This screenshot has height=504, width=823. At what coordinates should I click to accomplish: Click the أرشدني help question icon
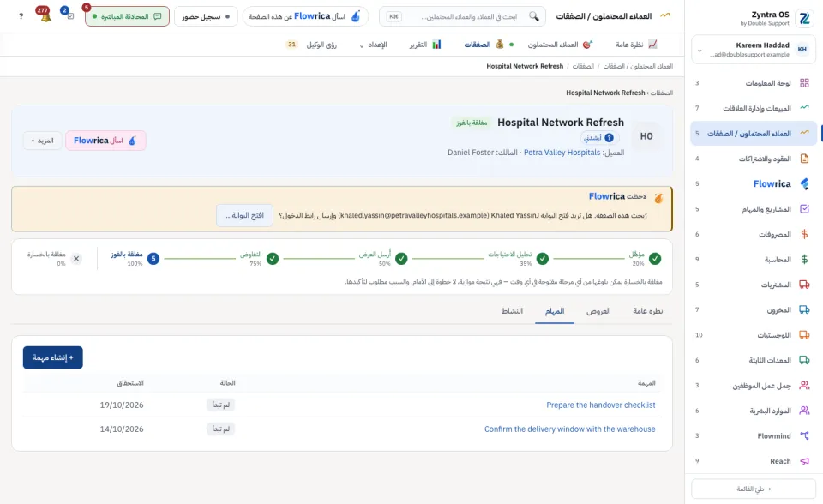[609, 137]
